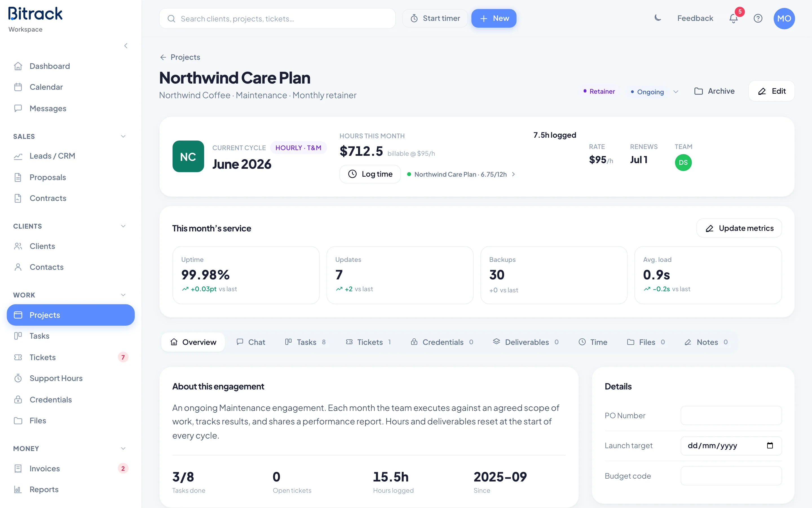Open Contracts in sidebar

click(x=70, y=198)
